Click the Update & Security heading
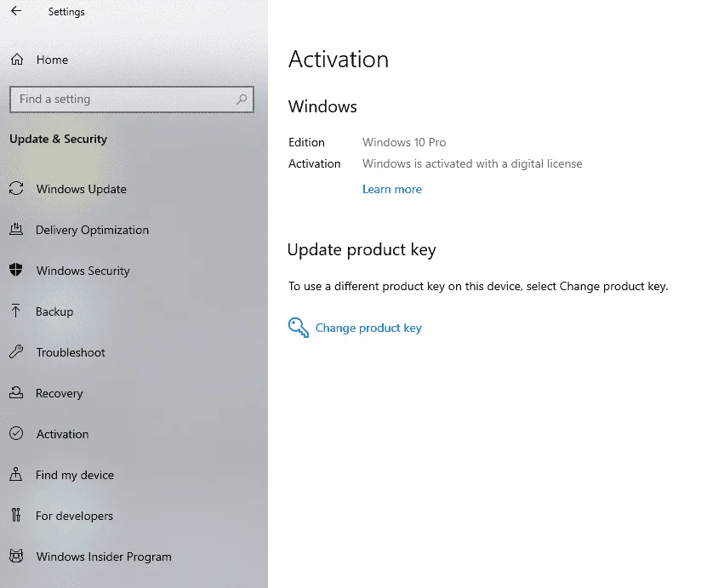The width and height of the screenshot is (701, 588). tap(58, 139)
